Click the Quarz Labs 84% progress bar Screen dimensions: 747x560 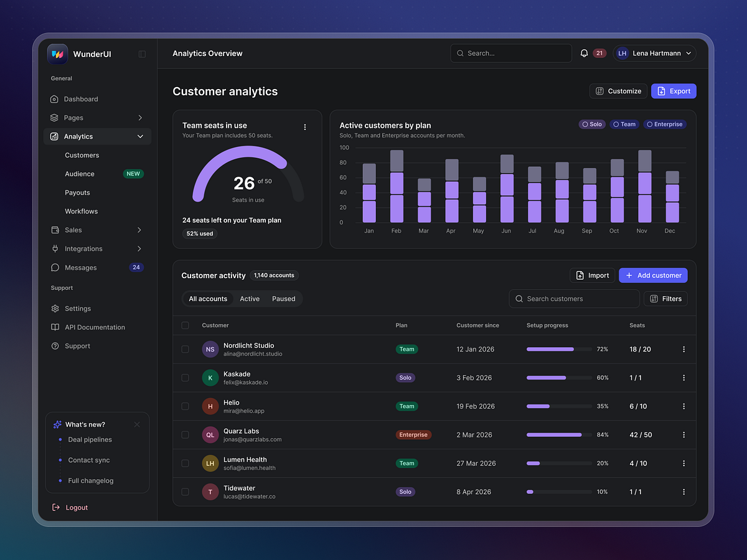(559, 435)
